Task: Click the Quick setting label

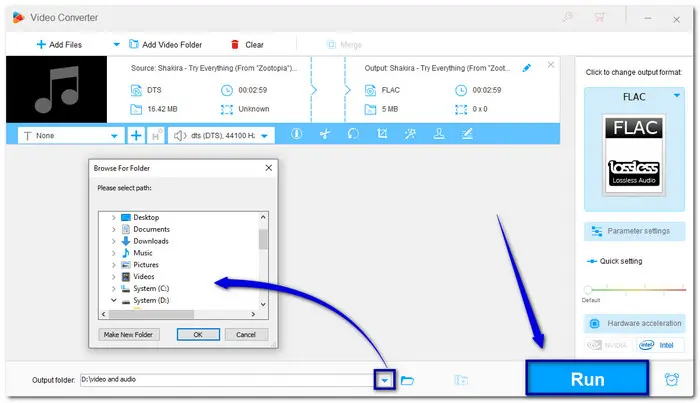Action: [x=621, y=261]
